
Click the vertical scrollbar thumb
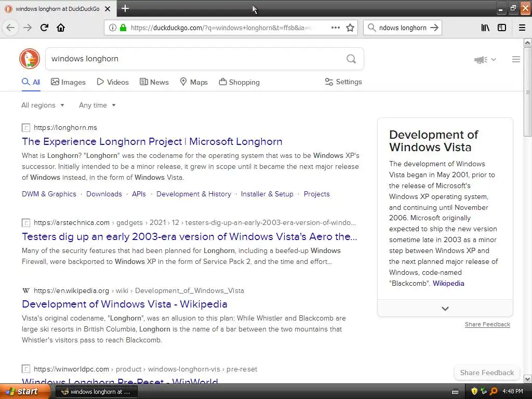527,91
